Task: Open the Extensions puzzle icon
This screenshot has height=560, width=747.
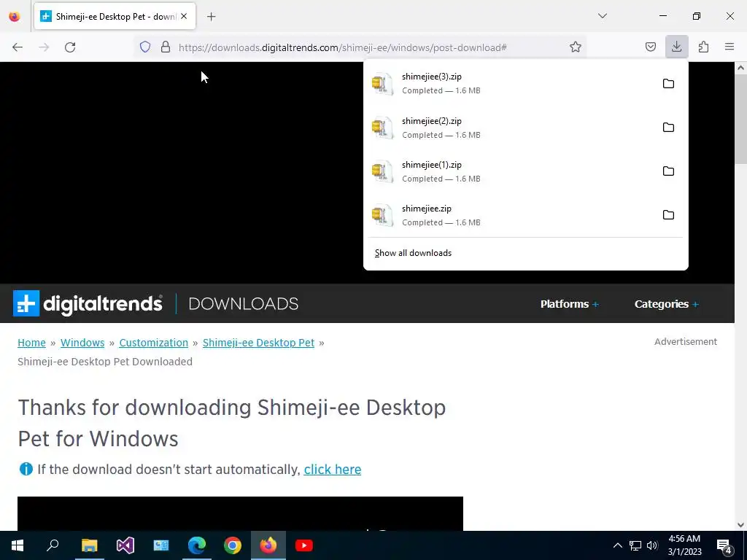Action: [703, 47]
